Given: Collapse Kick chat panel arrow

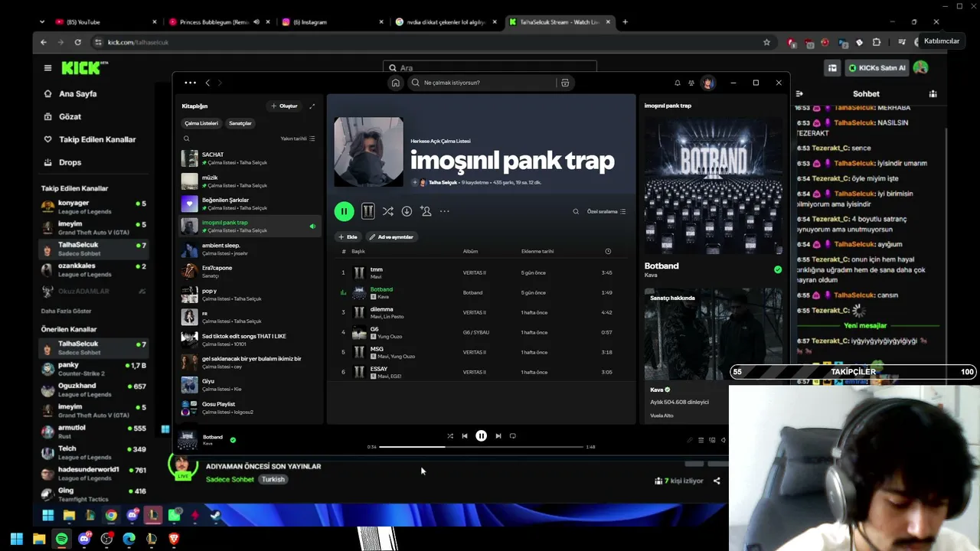Looking at the screenshot, I should (799, 94).
